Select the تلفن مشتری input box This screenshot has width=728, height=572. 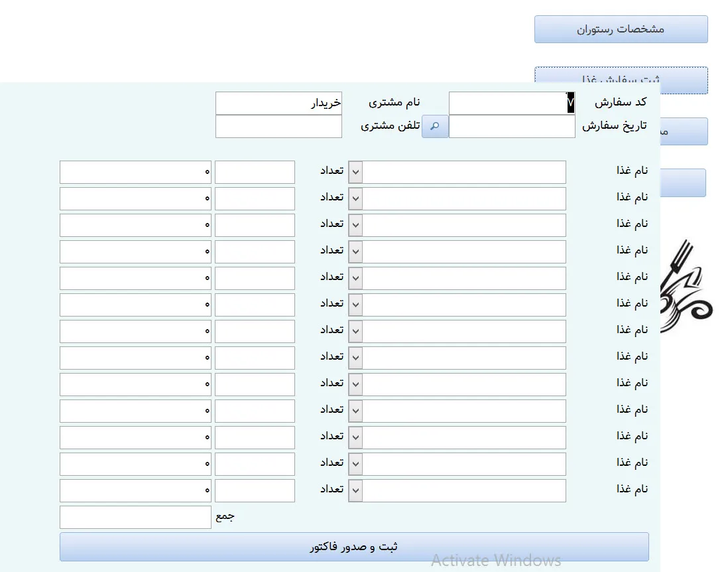tap(278, 126)
